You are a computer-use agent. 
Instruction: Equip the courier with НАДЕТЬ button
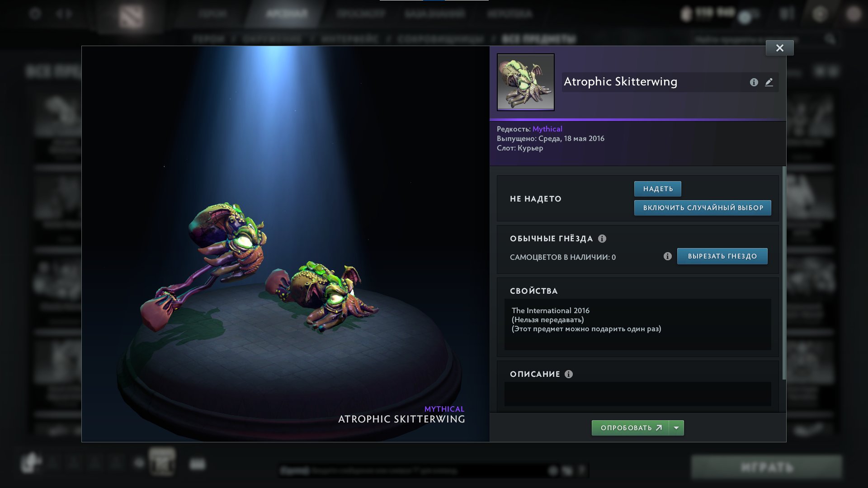[x=658, y=189]
